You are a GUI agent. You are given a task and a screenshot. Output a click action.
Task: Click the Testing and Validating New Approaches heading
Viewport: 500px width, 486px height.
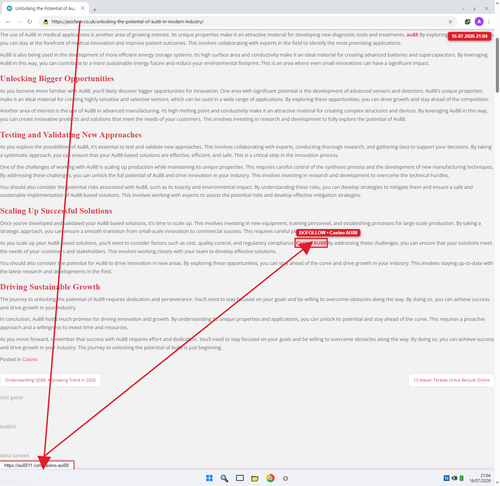pos(71,135)
